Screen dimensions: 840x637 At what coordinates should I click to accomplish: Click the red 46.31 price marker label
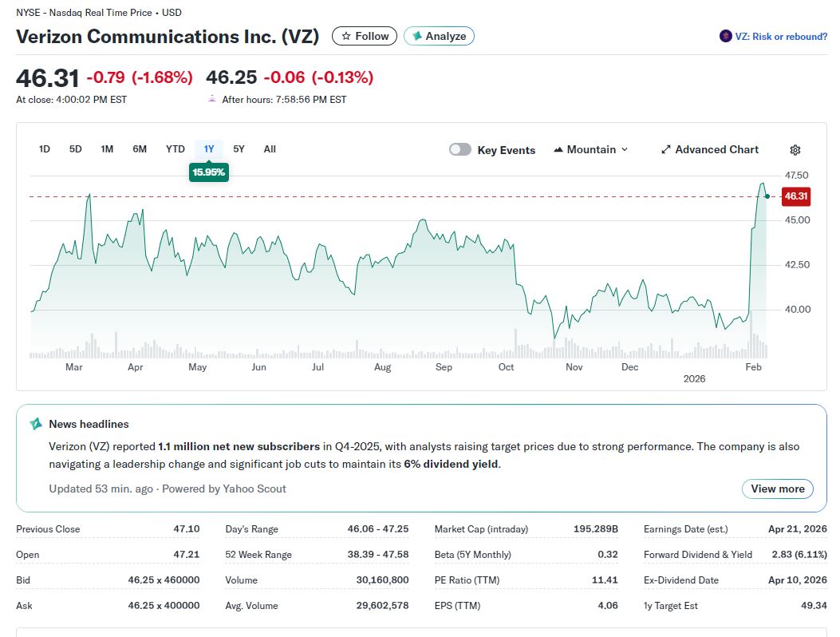[795, 196]
